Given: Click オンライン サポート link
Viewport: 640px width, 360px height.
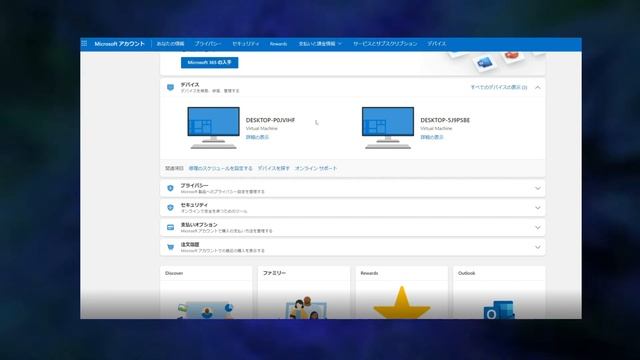Looking at the screenshot, I should click(316, 168).
